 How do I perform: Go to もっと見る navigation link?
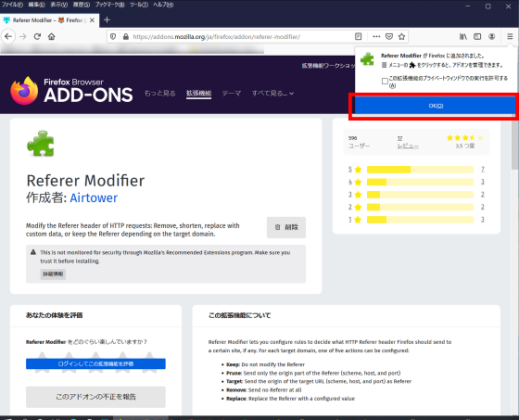[159, 94]
